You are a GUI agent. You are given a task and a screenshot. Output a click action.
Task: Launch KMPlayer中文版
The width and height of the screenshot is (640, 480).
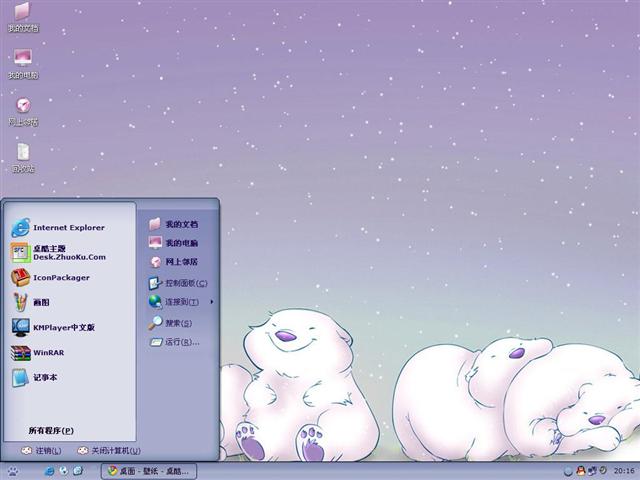coord(53,327)
